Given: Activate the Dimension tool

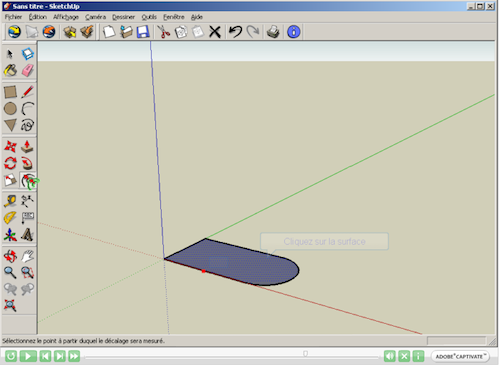Looking at the screenshot, I should pyautogui.click(x=27, y=201).
